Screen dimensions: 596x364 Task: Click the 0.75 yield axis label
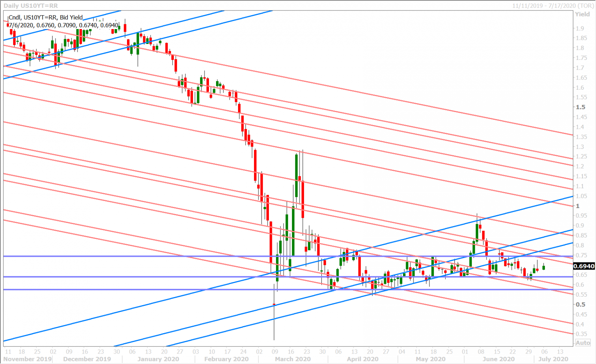point(581,255)
